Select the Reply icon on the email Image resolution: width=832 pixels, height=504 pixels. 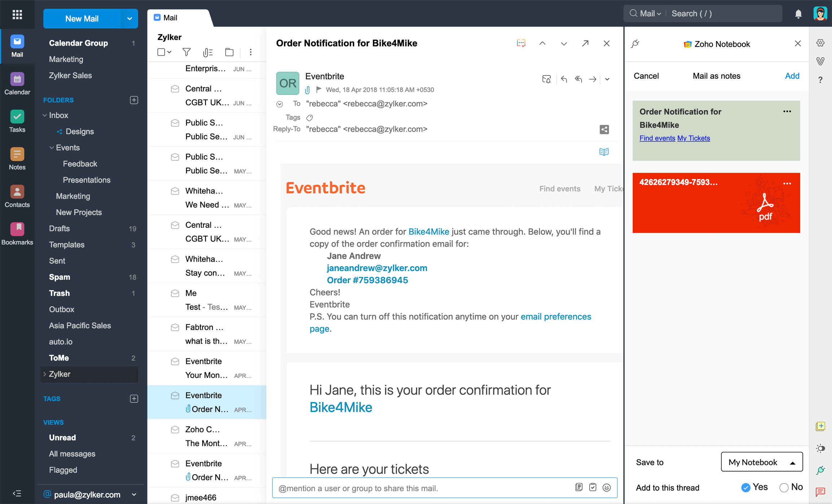click(564, 79)
